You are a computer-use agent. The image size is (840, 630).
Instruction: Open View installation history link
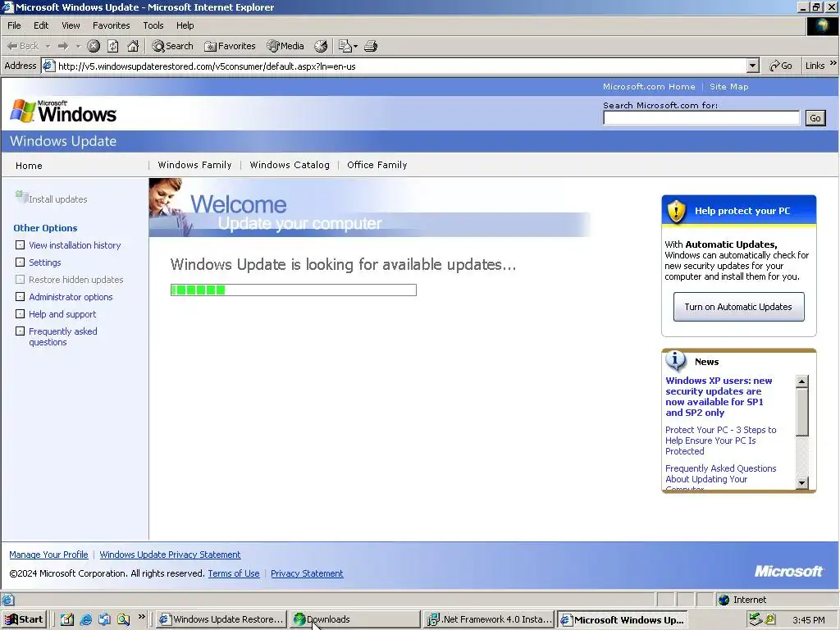click(x=75, y=244)
